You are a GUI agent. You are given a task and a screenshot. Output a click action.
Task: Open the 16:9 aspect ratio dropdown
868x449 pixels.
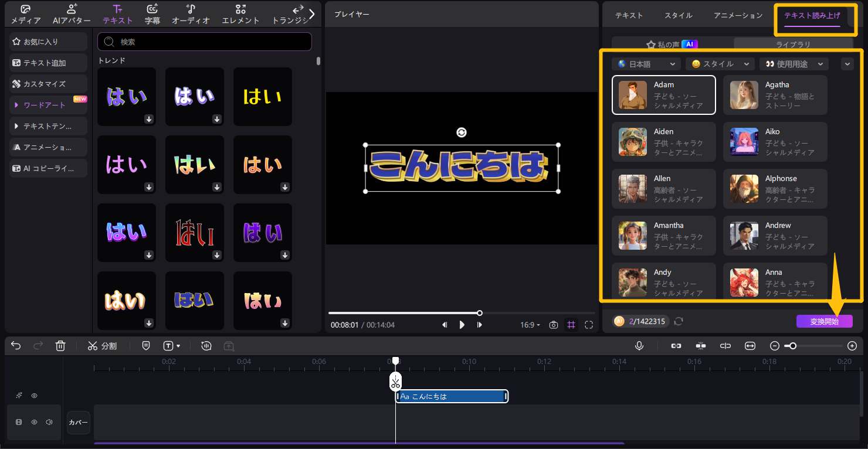click(529, 325)
